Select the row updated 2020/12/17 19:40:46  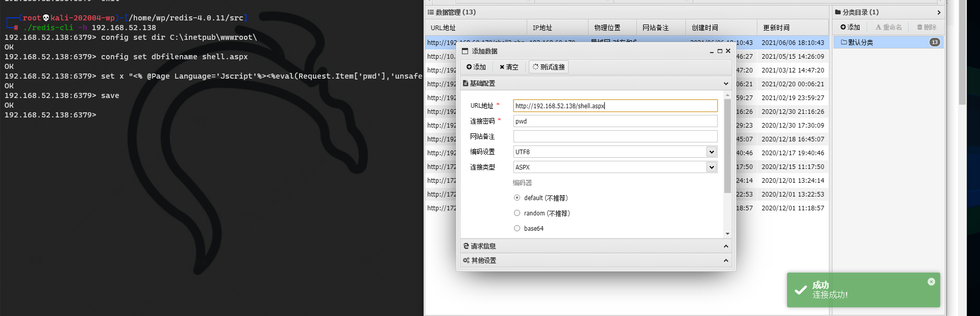793,153
